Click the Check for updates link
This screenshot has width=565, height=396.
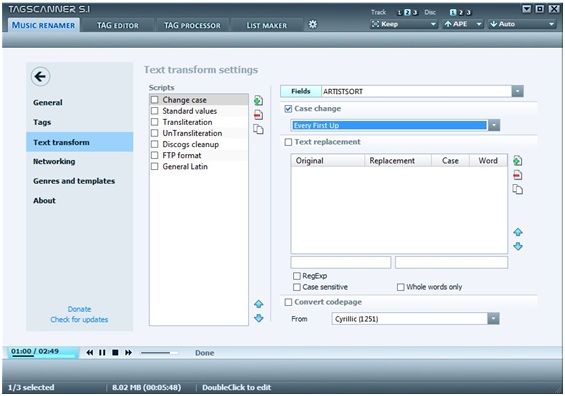79,320
